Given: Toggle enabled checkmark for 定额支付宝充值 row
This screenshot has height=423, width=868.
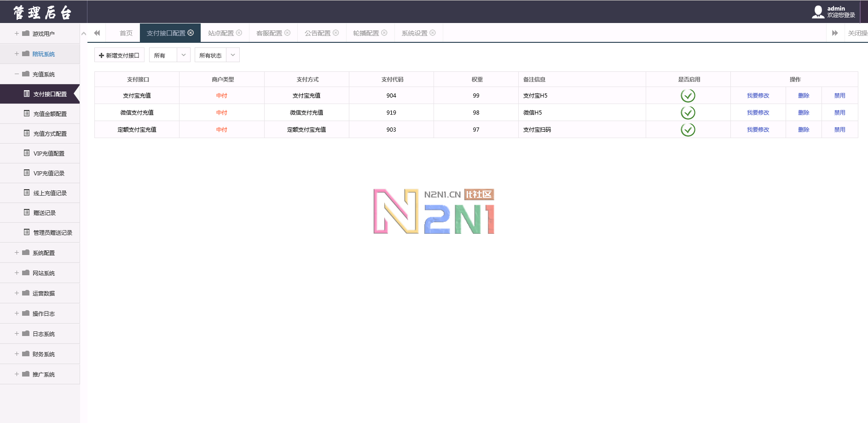Looking at the screenshot, I should [x=688, y=130].
